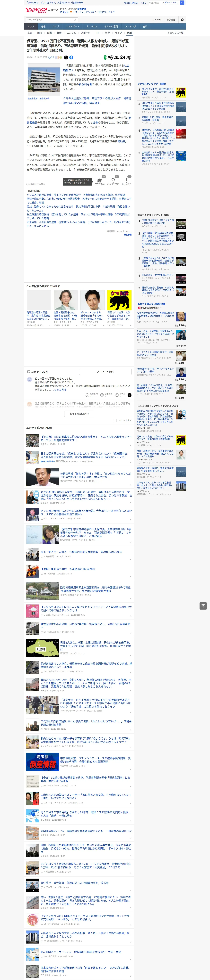The height and width of the screenshot is (980, 210).
Task: Click the Saitama Shimbun logo beside headline
Action: tap(117, 57)
